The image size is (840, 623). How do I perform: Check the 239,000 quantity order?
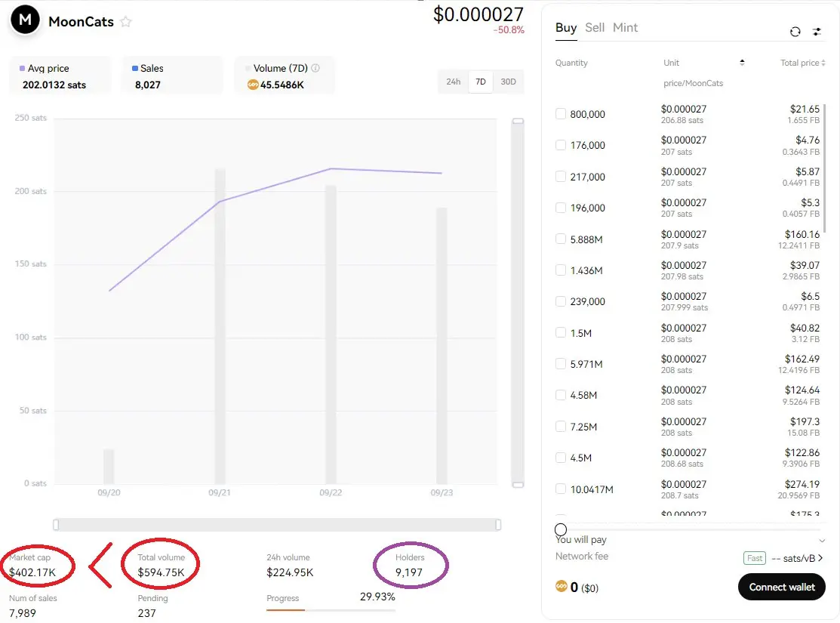point(560,301)
